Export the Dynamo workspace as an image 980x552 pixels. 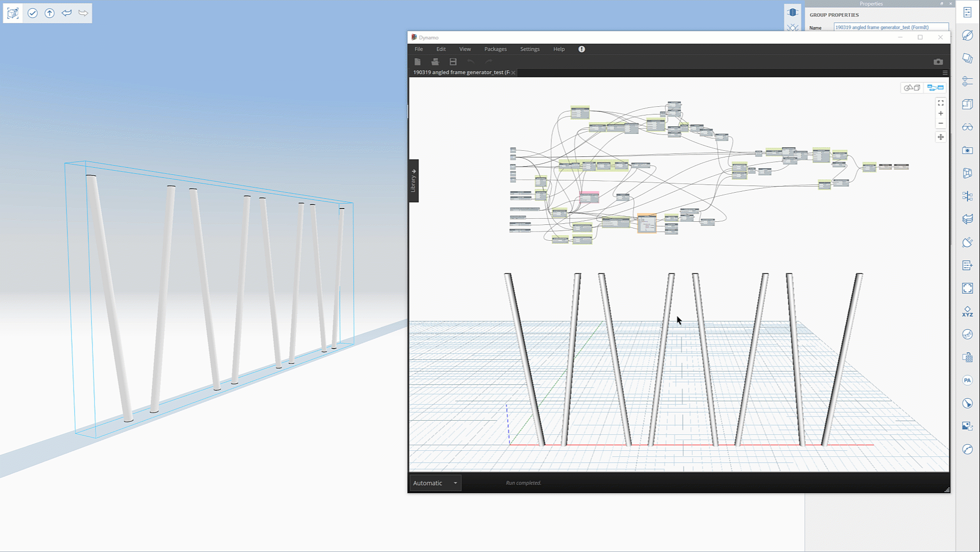pyautogui.click(x=939, y=61)
